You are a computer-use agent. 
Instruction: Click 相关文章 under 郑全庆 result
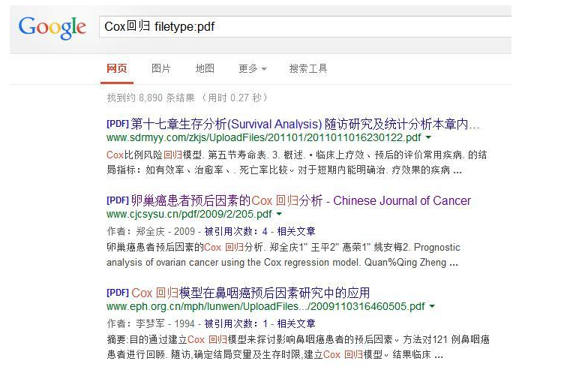(295, 231)
